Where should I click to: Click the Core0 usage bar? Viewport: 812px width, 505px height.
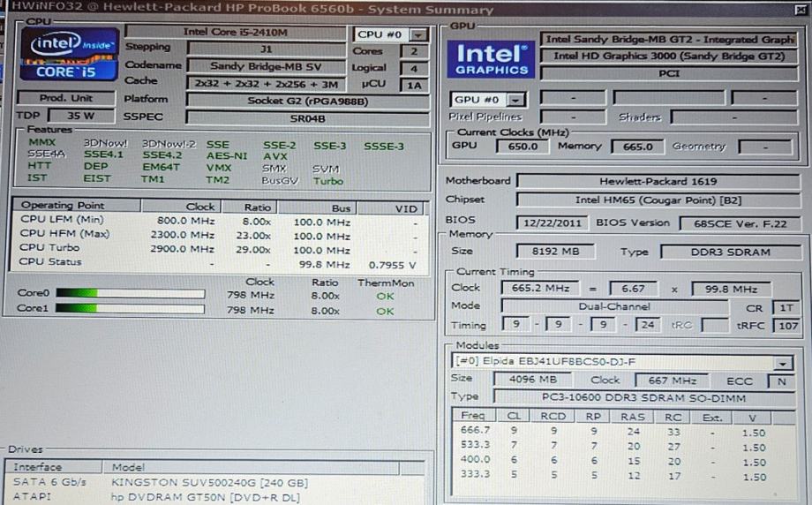tap(130, 294)
